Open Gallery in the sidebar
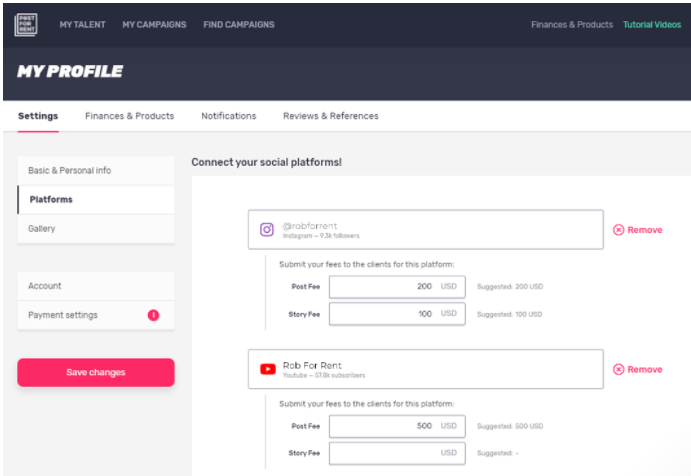Image resolution: width=691 pixels, height=476 pixels. (x=96, y=229)
